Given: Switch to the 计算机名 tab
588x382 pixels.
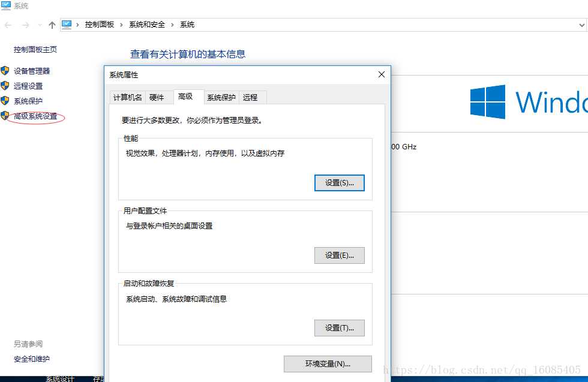Looking at the screenshot, I should 127,98.
